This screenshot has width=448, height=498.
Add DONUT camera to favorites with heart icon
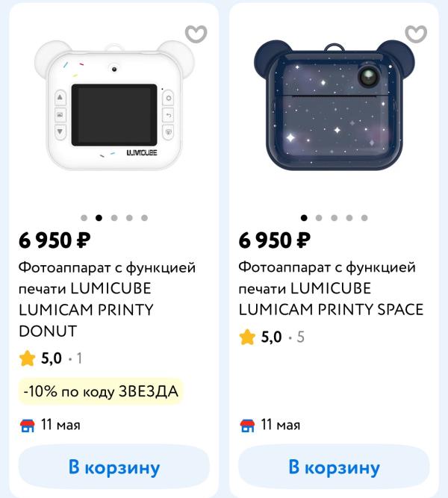coord(196,34)
